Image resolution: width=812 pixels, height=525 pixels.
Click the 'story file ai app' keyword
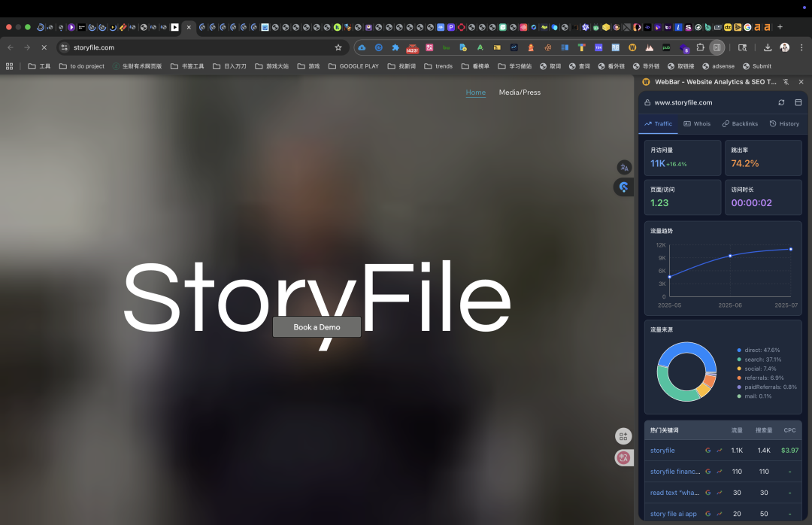click(673, 514)
